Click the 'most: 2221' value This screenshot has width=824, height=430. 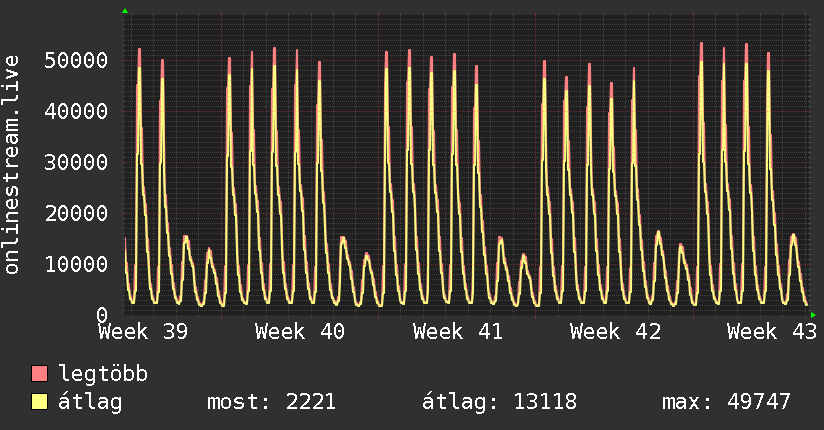point(271,402)
